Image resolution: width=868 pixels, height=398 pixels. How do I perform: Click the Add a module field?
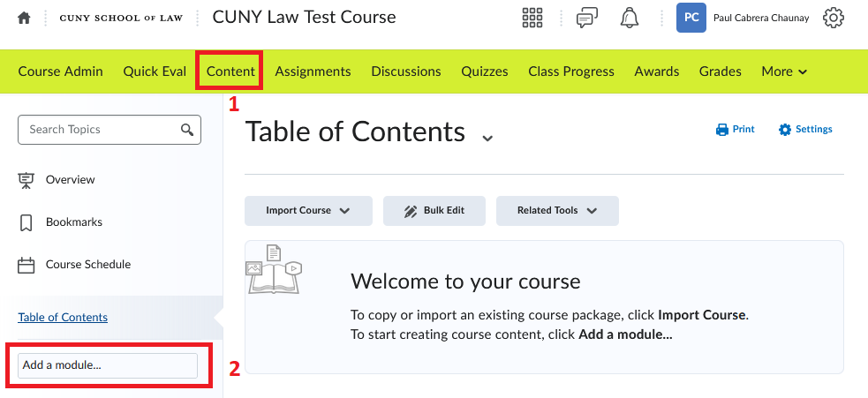tap(107, 365)
